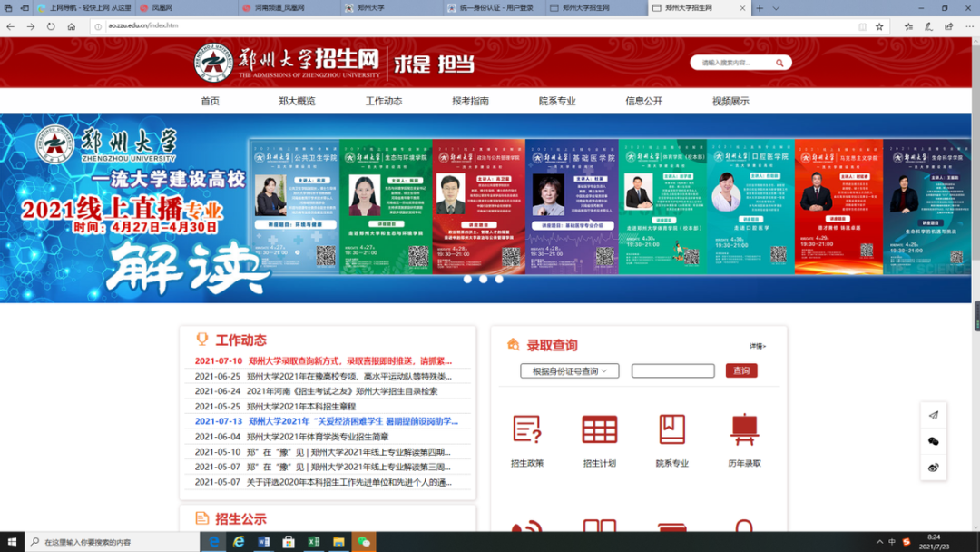The height and width of the screenshot is (552, 980).
Task: Select the first banner carousel dot
Action: click(x=467, y=279)
